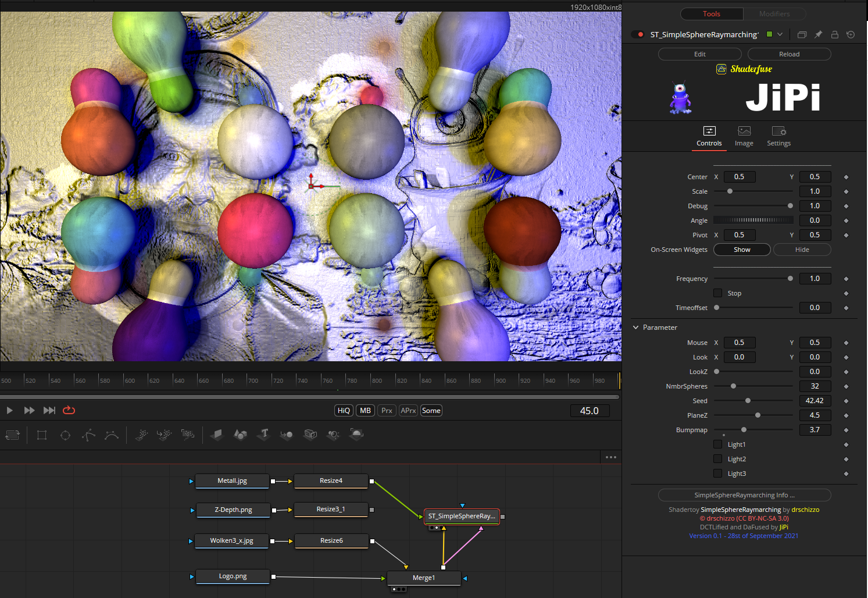Screen dimensions: 868x598
Task: Toggle HiQ high quality mode
Action: [344, 411]
